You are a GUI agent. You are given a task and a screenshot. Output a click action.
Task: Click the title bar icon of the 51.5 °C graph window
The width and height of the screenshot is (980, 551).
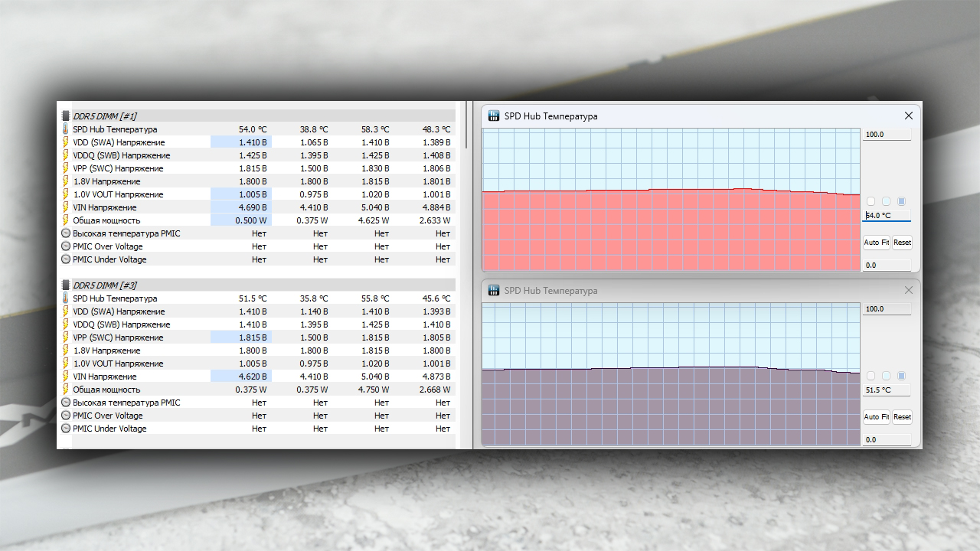click(494, 291)
